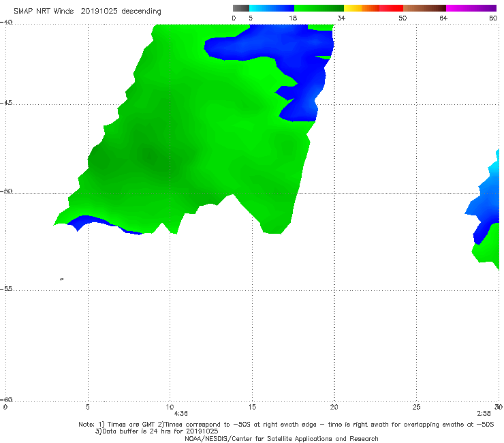Click the color scale label '34'
Image resolution: width=504 pixels, height=443 pixels.
tap(341, 18)
